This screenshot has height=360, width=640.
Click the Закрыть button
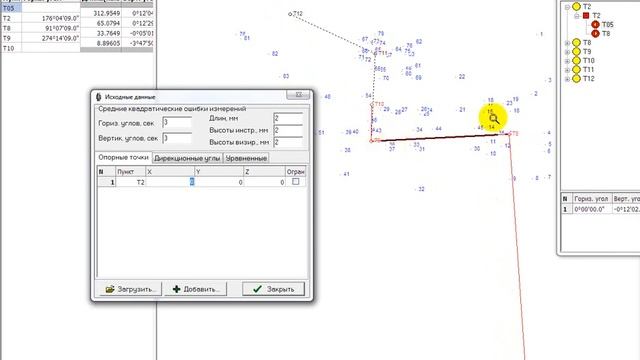coord(273,289)
